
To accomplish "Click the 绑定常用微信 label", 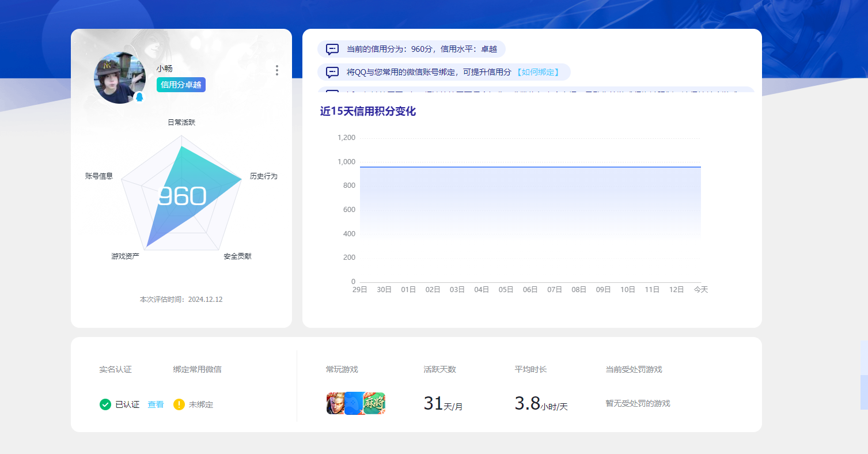I will [197, 369].
